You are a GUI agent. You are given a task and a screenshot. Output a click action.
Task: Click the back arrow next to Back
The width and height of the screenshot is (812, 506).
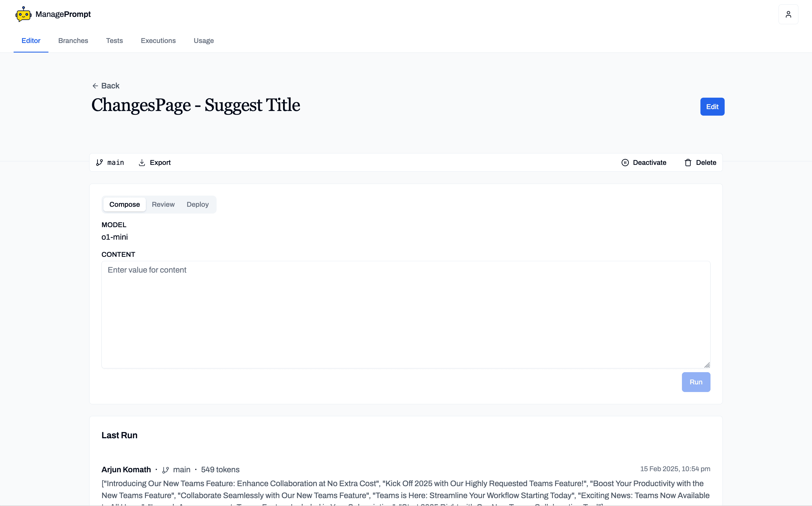(96, 86)
